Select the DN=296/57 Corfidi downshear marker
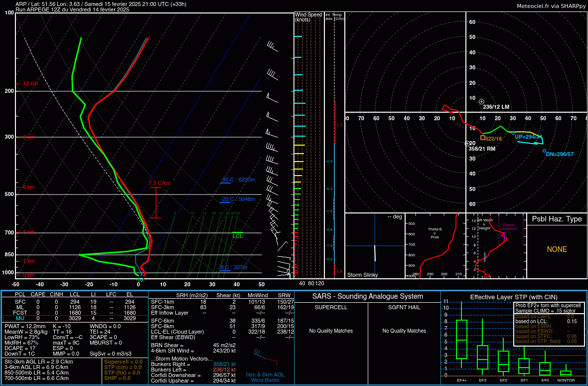Image resolution: width=588 pixels, height=386 pixels. click(544, 151)
